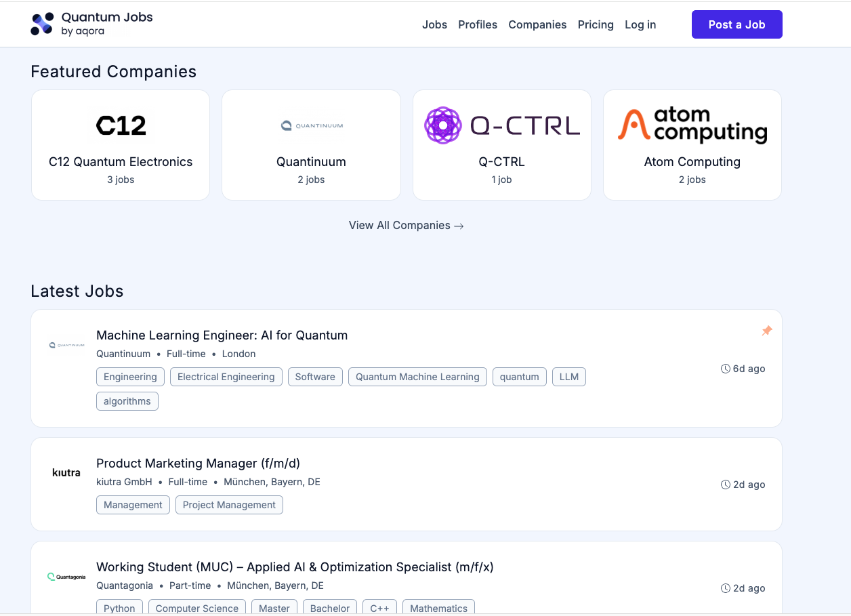Click the clock icon beside 6d ago
This screenshot has width=851, height=616.
pos(726,369)
